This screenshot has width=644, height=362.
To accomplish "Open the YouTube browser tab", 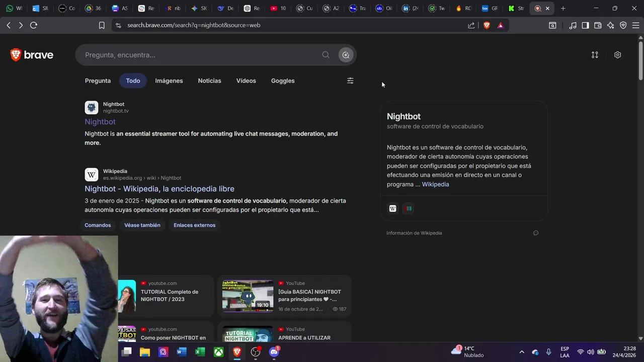I will coord(278,8).
